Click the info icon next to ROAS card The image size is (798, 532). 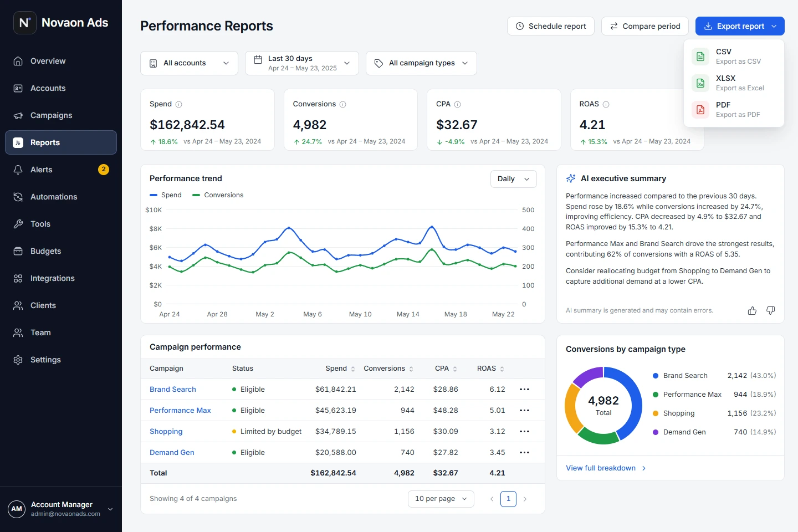[606, 104]
